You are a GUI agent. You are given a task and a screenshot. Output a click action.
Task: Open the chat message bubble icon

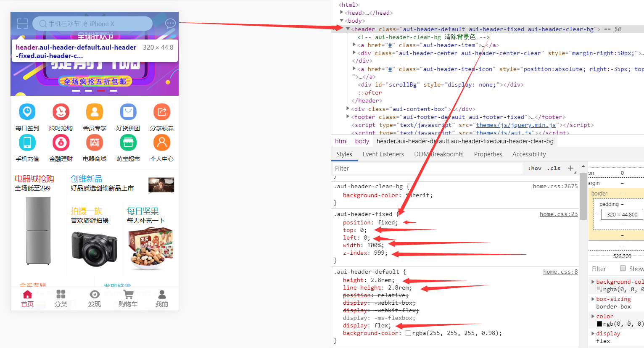pyautogui.click(x=170, y=24)
